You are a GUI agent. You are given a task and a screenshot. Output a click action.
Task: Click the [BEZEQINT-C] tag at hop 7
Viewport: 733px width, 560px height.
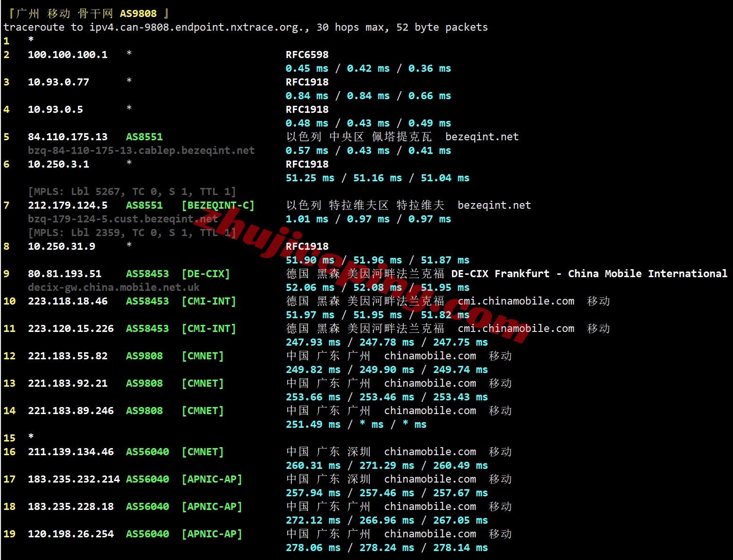(218, 205)
